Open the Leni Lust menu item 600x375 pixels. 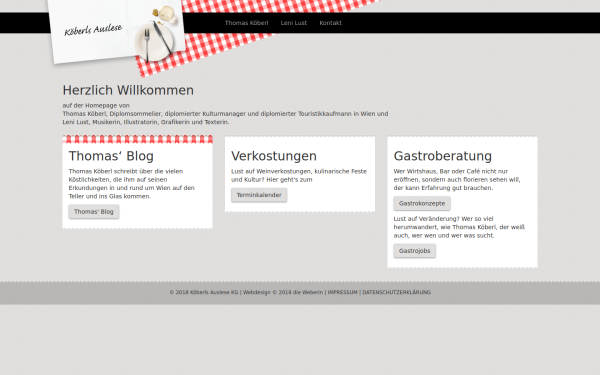[x=293, y=23]
